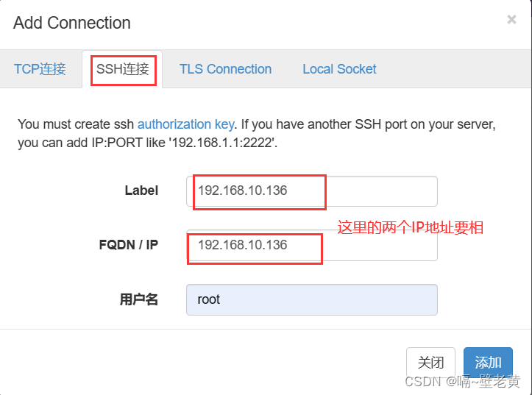
Task: Click the Add Connection dialog title
Action: click(x=72, y=23)
